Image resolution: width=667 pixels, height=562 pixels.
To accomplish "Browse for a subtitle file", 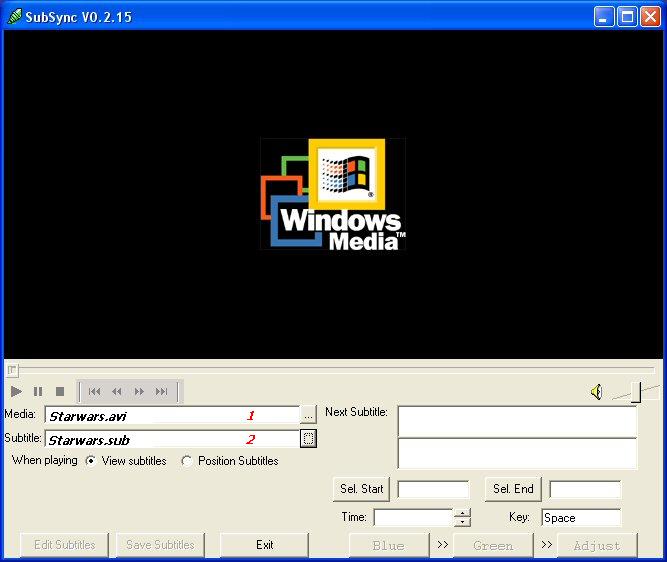I will pyautogui.click(x=308, y=438).
